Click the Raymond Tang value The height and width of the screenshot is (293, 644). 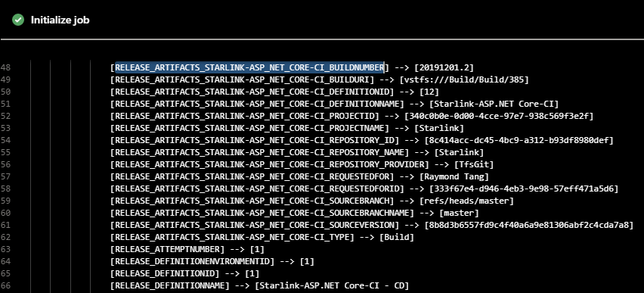pyautogui.click(x=454, y=176)
